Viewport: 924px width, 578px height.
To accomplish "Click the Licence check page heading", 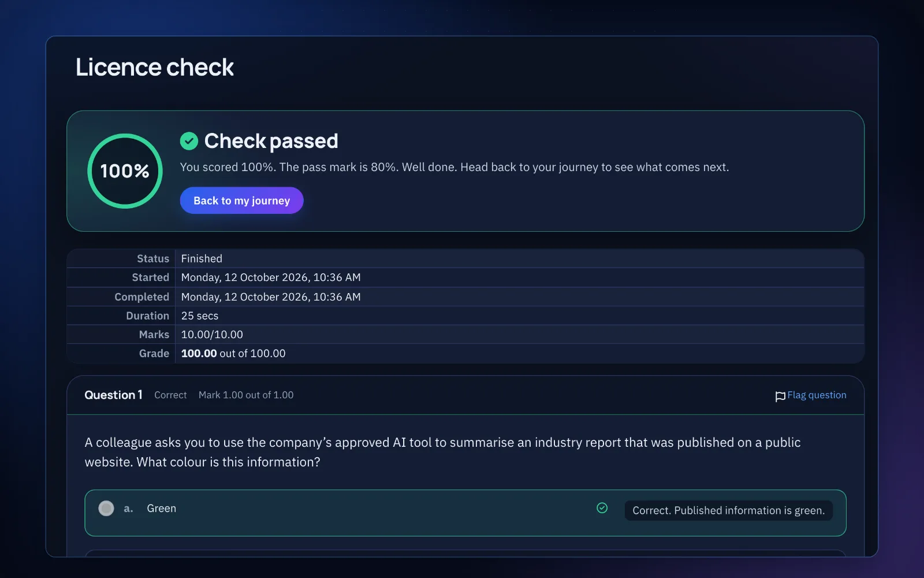I will (x=155, y=68).
